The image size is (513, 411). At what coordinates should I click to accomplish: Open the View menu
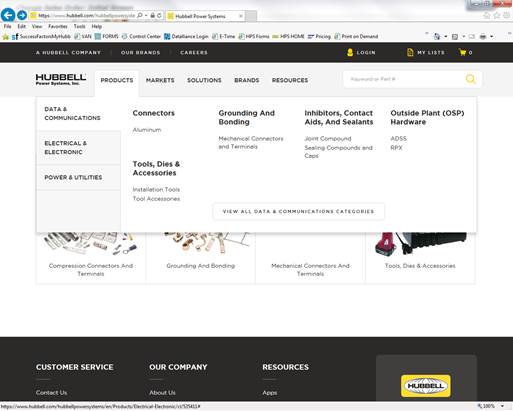[37, 26]
